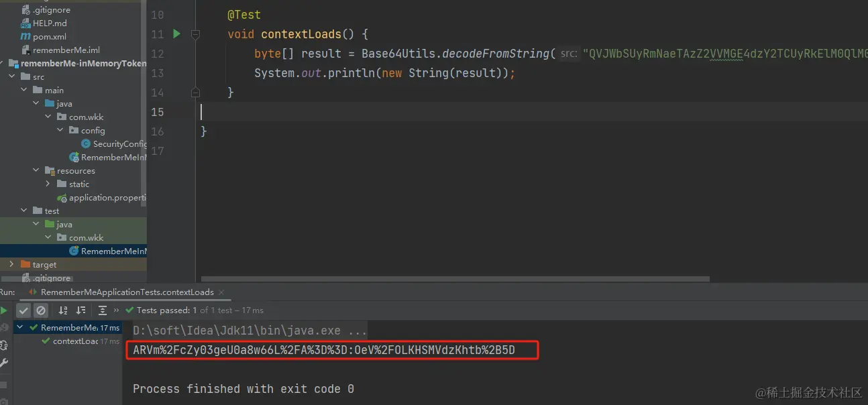Show more test toolbar actions via the chevron
Image resolution: width=868 pixels, height=405 pixels.
pos(117,310)
